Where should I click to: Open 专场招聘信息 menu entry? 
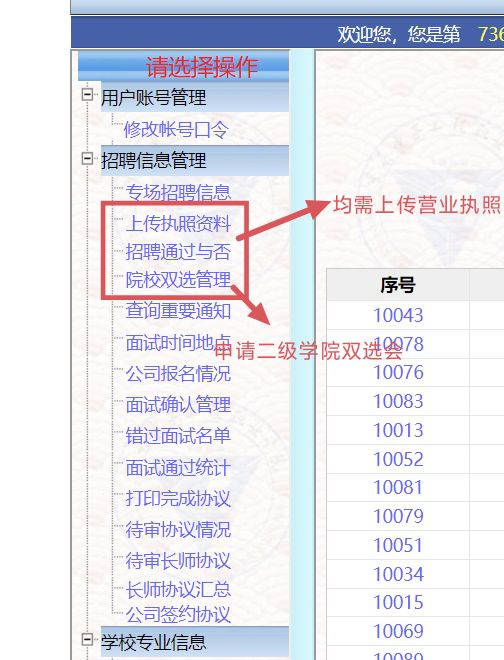(x=178, y=192)
